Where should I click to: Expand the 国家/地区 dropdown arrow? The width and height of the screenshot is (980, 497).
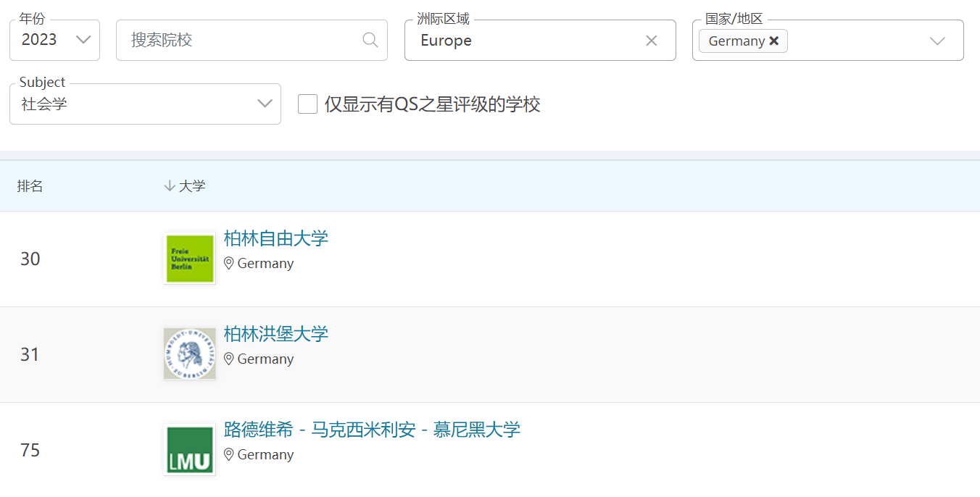[937, 41]
